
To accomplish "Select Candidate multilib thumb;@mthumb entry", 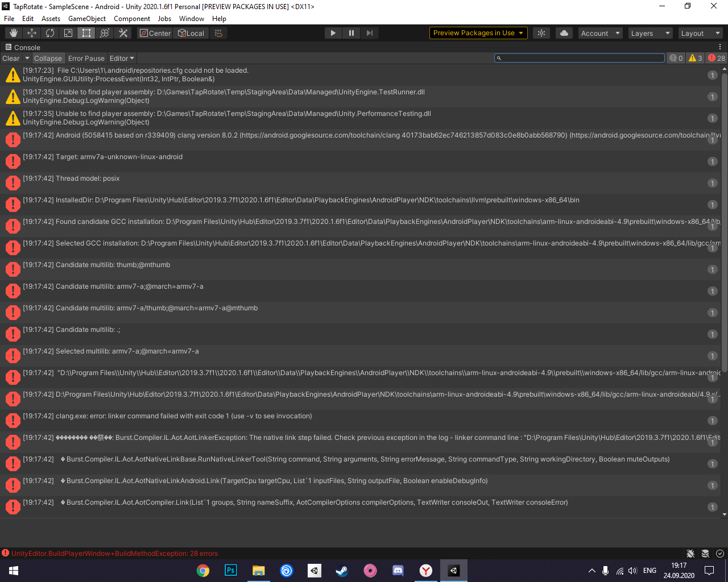I will 359,269.
